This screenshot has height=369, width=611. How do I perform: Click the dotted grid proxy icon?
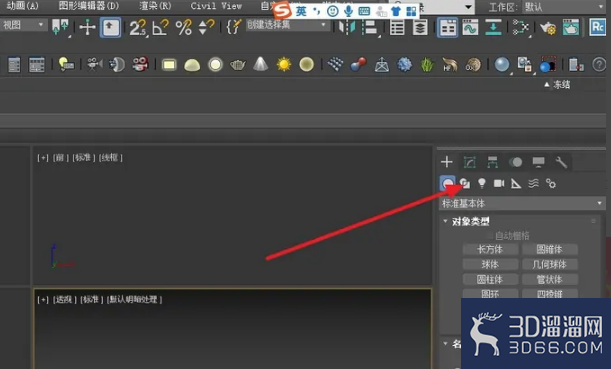pyautogui.click(x=335, y=64)
